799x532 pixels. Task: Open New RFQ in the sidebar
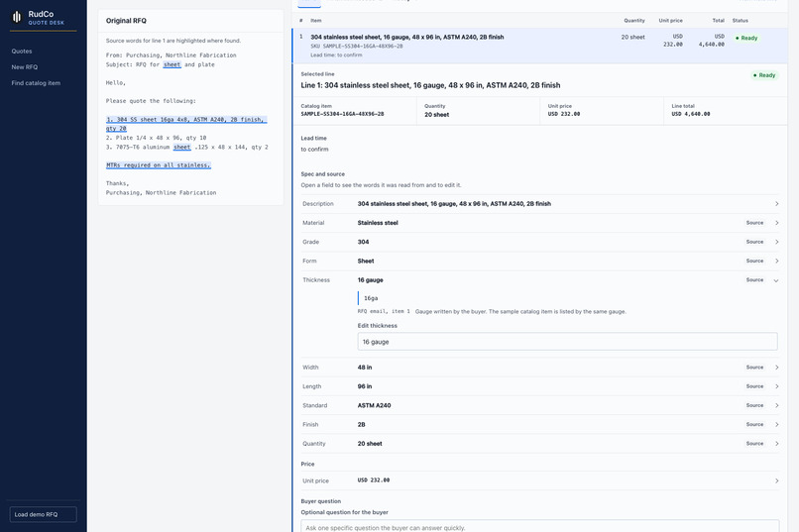25,67
